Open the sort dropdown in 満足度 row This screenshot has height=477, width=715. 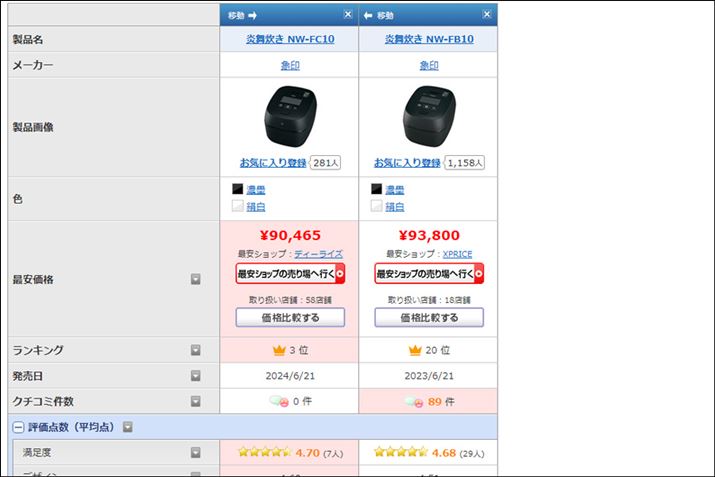pos(196,452)
